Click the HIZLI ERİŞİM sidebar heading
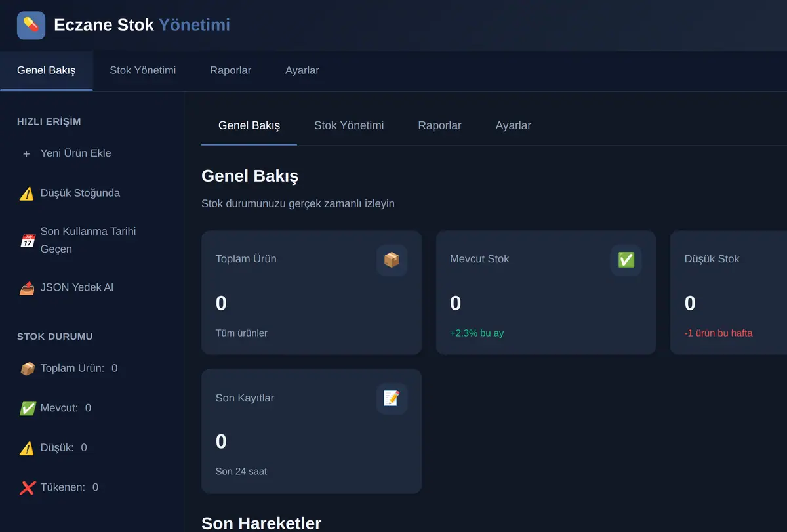 49,121
